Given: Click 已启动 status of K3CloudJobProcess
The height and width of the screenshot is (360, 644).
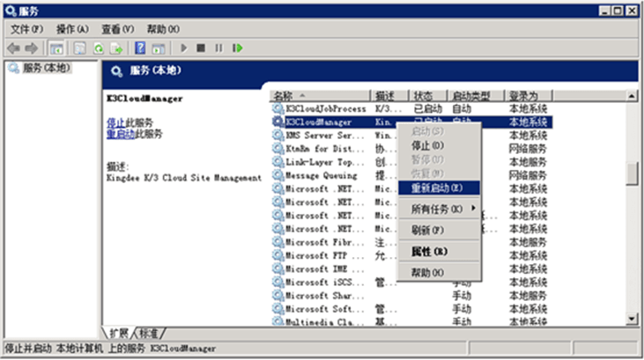Looking at the screenshot, I should pyautogui.click(x=427, y=109).
